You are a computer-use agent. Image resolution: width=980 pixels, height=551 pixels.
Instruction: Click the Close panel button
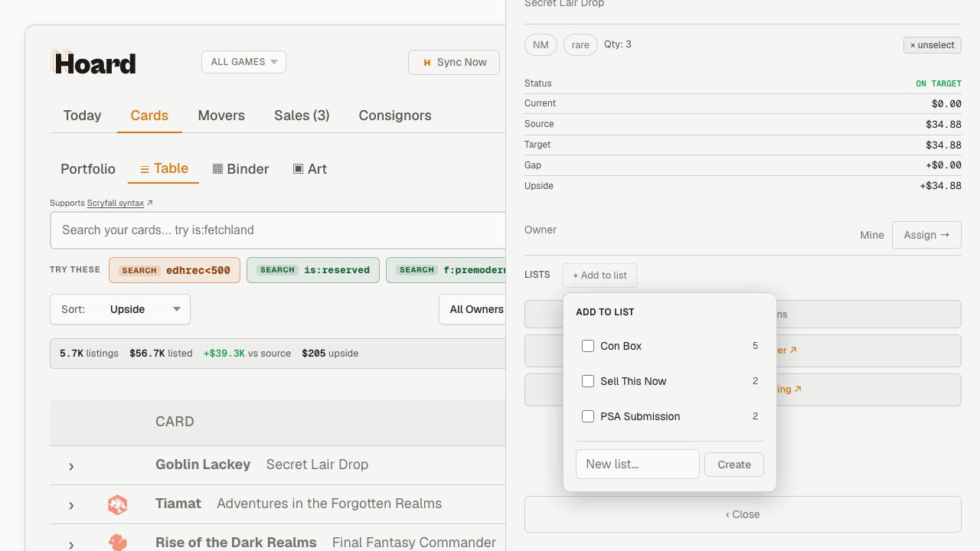tap(743, 514)
